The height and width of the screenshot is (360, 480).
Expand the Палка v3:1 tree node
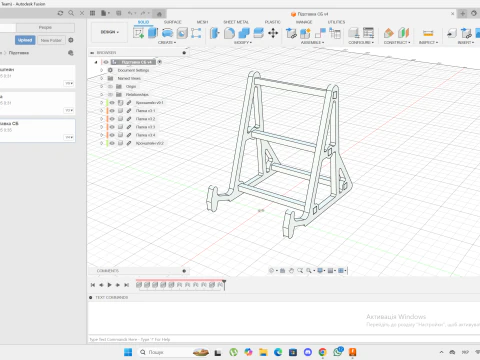coord(102,111)
